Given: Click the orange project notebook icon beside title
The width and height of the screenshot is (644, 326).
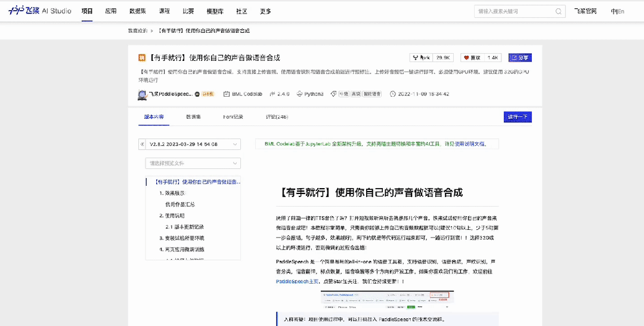Looking at the screenshot, I should (x=142, y=58).
